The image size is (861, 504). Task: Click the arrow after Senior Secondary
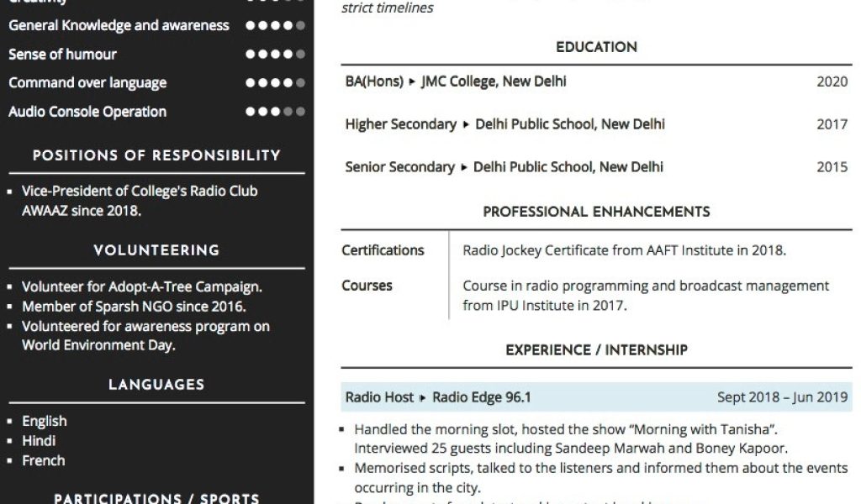(x=464, y=167)
